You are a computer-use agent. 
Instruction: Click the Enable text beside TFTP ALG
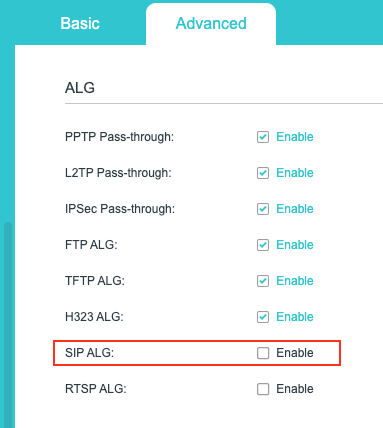tap(295, 281)
